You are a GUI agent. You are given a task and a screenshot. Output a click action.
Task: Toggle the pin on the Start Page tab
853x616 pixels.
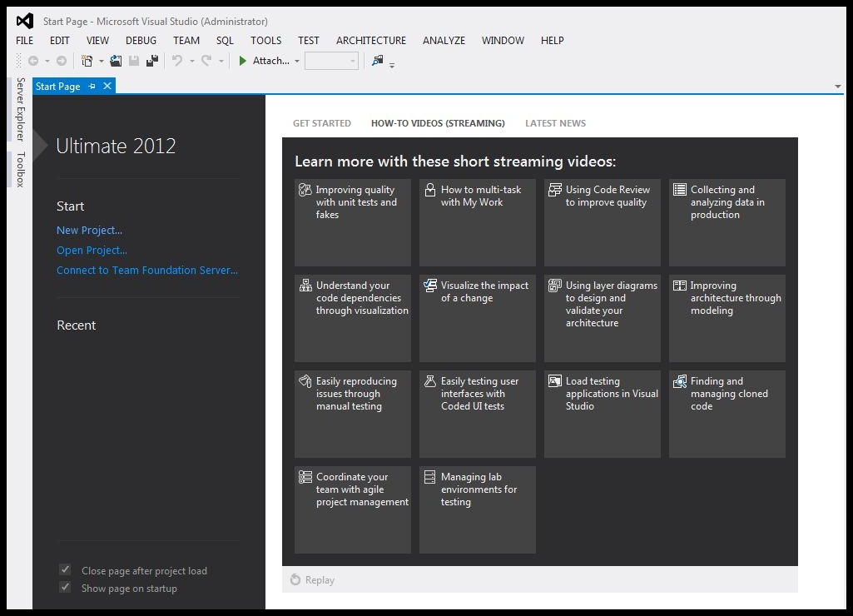coord(92,86)
